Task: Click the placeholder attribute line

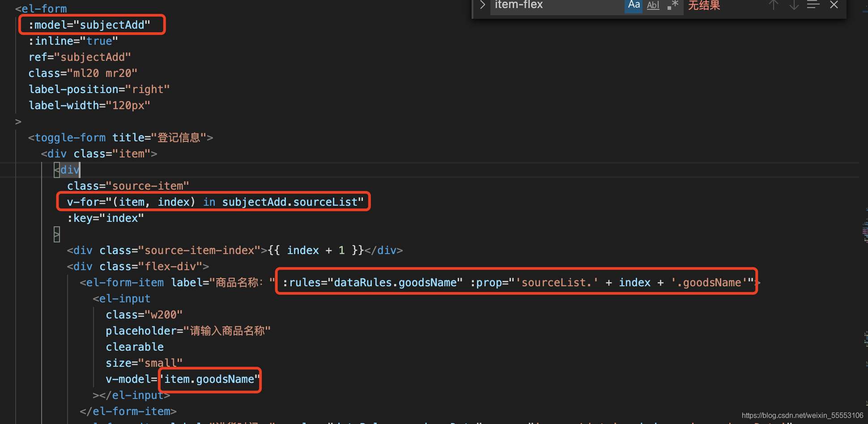Action: point(188,331)
